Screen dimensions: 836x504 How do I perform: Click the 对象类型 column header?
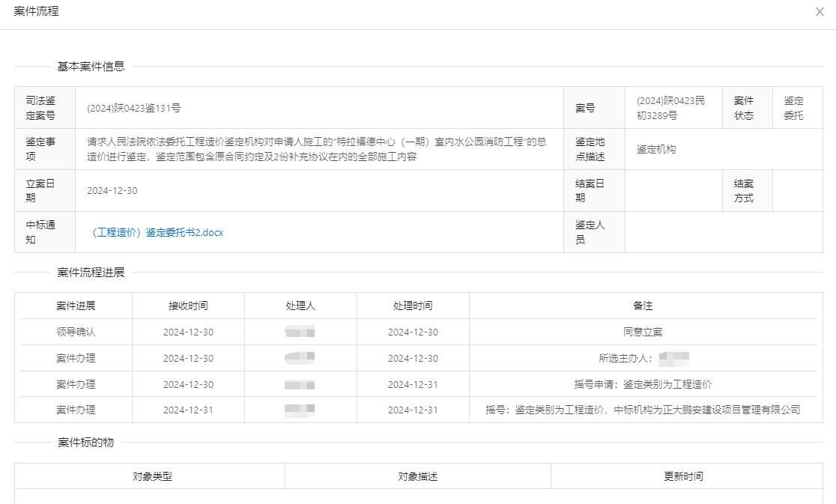[x=152, y=476]
